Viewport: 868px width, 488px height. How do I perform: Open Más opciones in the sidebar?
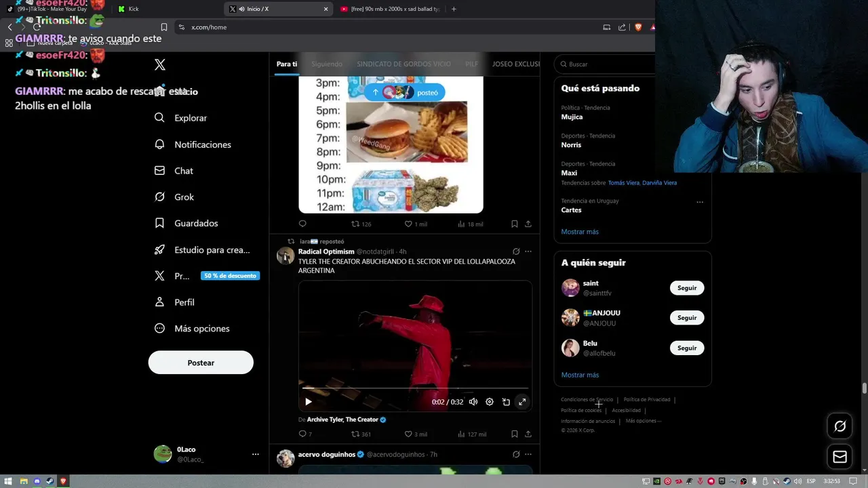[x=192, y=329]
